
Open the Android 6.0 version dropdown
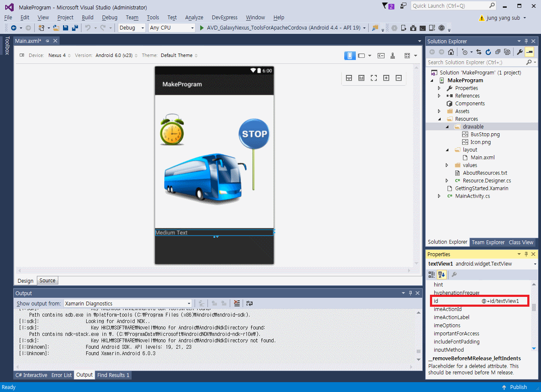[116, 55]
